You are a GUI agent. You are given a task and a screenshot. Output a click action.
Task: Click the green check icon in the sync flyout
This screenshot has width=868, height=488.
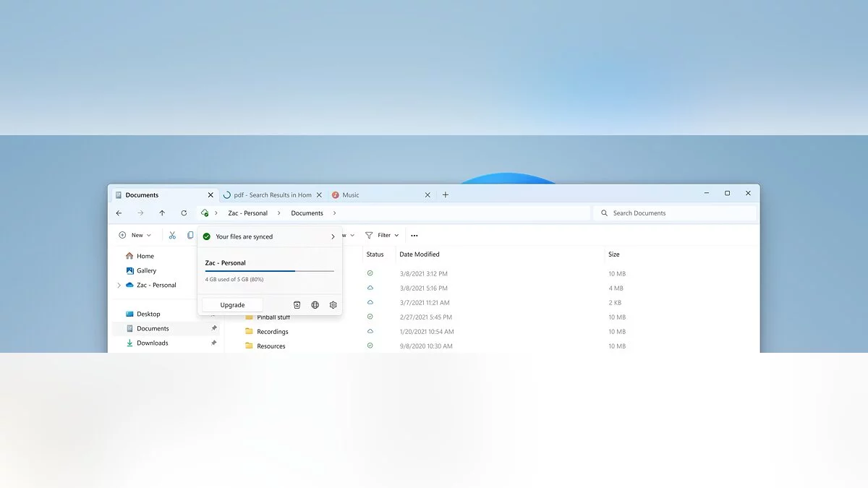click(x=207, y=236)
